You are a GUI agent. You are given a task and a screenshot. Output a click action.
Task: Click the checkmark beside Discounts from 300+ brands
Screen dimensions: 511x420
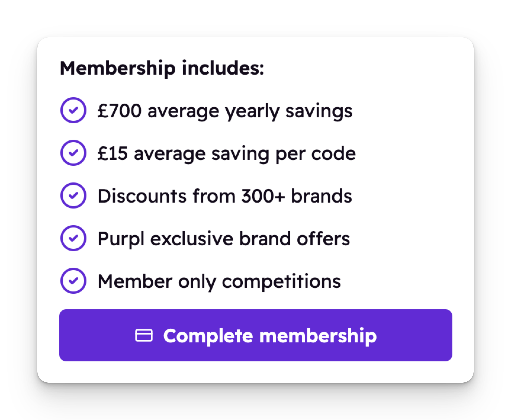(x=73, y=195)
